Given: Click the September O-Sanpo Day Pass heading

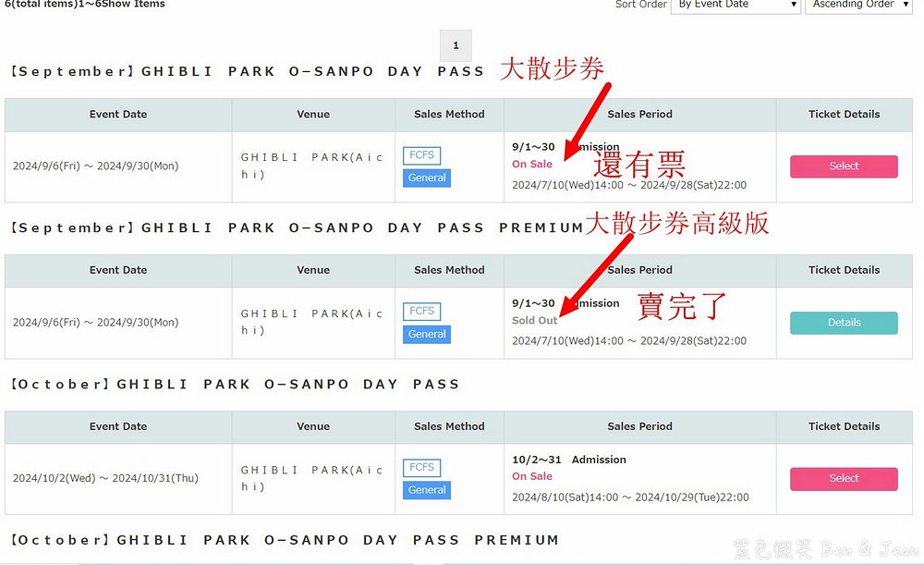Looking at the screenshot, I should [247, 71].
